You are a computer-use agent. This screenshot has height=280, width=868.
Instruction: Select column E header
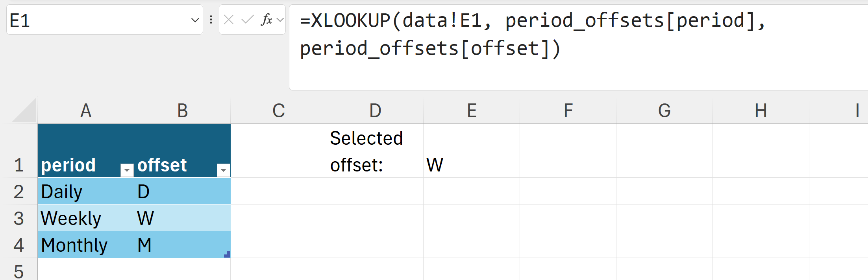click(x=472, y=111)
